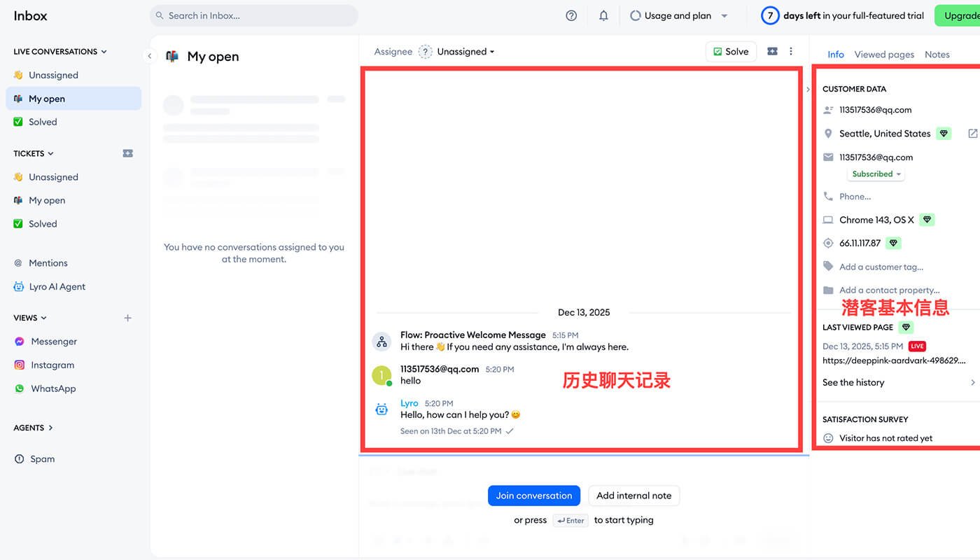Image resolution: width=980 pixels, height=560 pixels.
Task: Click the Join conversation button
Action: 534,495
